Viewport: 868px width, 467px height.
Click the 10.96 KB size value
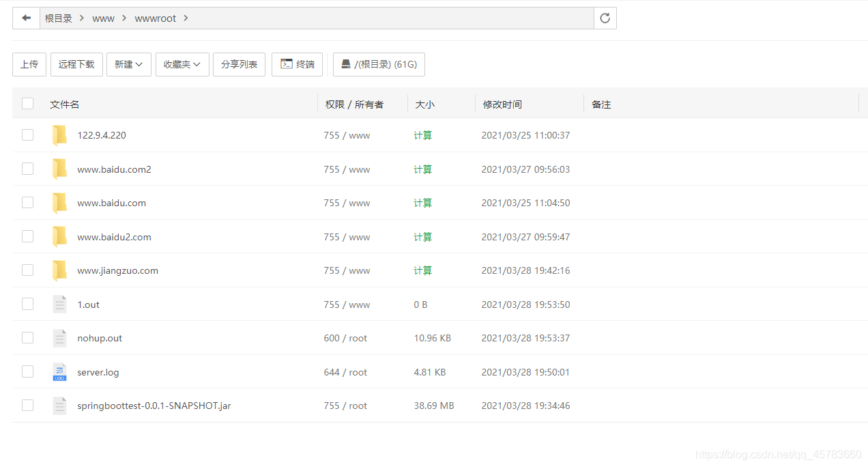pos(432,338)
